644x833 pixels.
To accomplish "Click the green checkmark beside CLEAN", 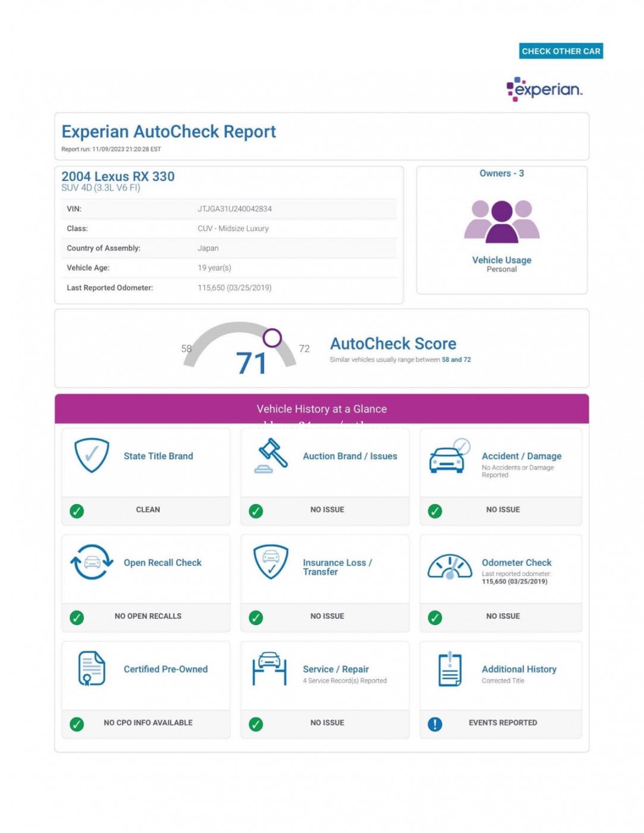I will tap(77, 511).
